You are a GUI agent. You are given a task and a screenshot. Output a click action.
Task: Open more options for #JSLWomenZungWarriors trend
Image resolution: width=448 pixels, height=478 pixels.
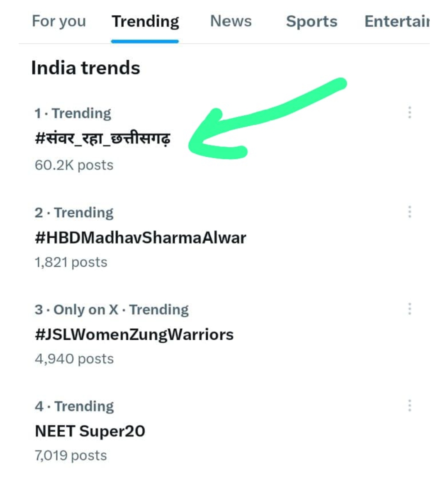pos(409,309)
